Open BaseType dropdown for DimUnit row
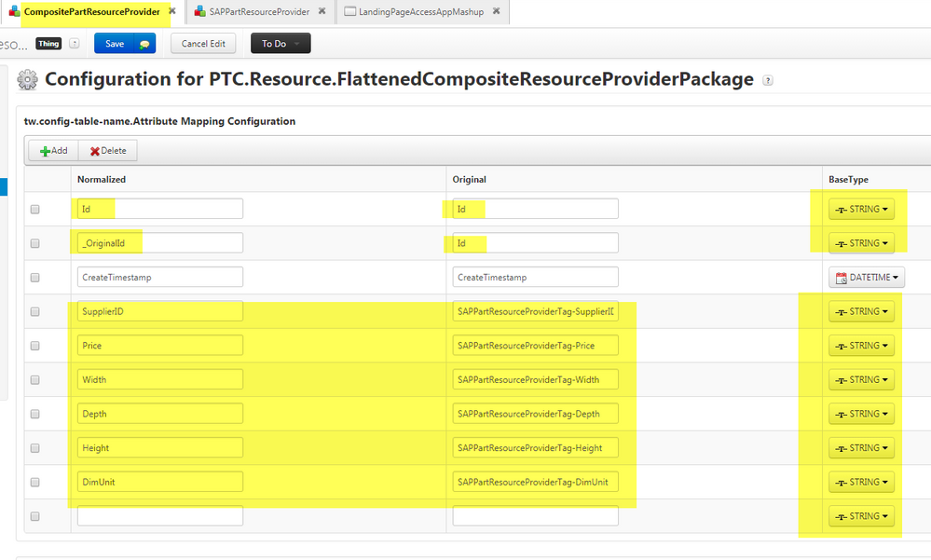 (861, 483)
